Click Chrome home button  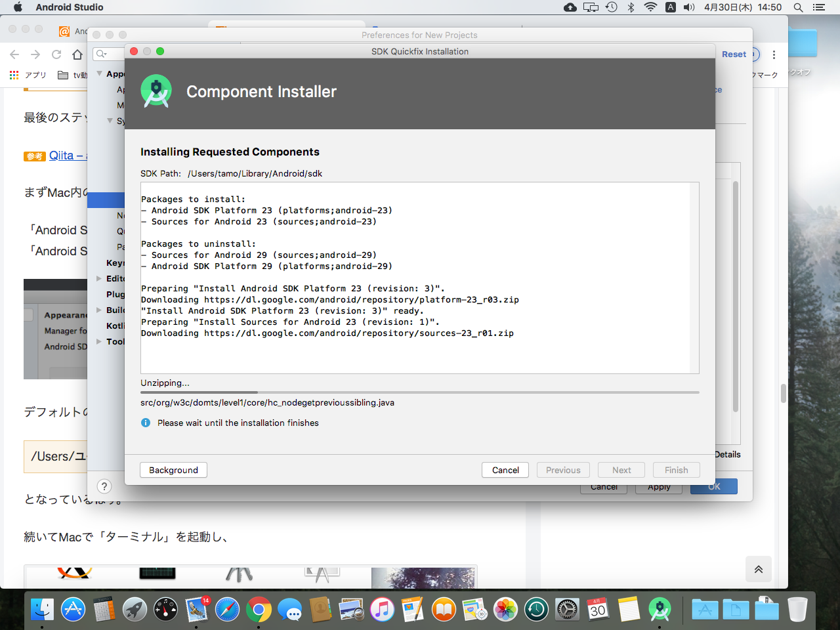tap(77, 54)
